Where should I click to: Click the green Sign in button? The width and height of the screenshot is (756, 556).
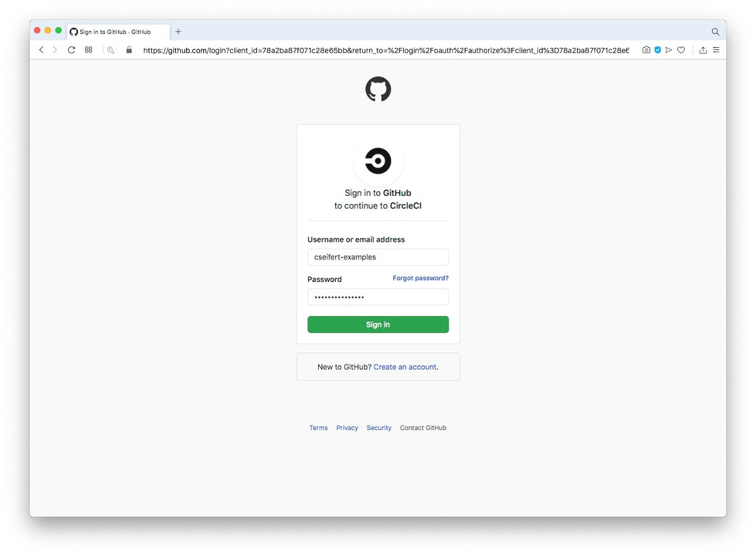(378, 324)
